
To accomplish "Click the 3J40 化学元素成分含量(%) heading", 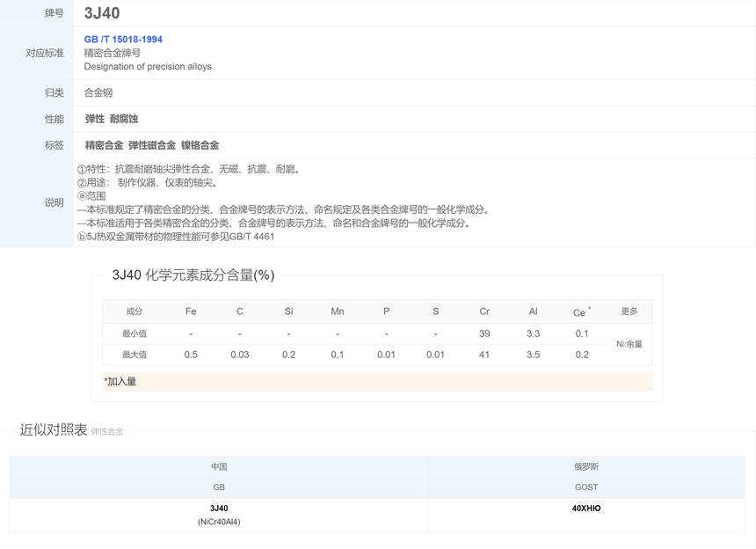I will pos(193,275).
